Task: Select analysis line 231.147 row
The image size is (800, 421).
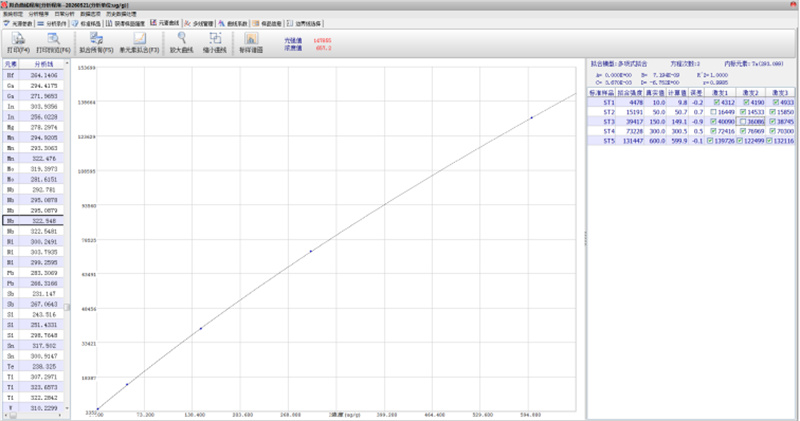Action: tap(33, 293)
